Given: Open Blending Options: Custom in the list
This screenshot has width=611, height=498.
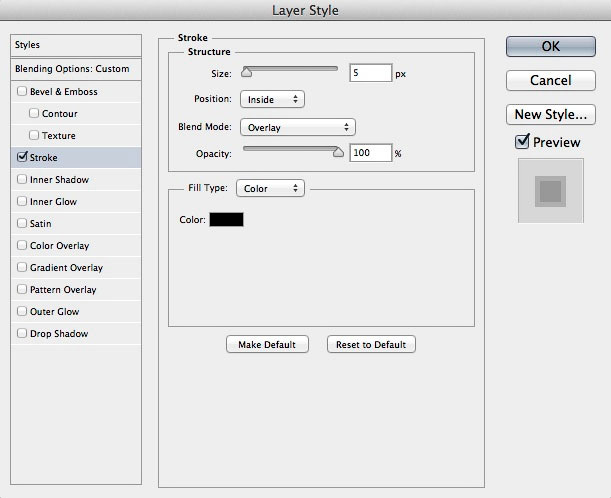Looking at the screenshot, I should 76,69.
